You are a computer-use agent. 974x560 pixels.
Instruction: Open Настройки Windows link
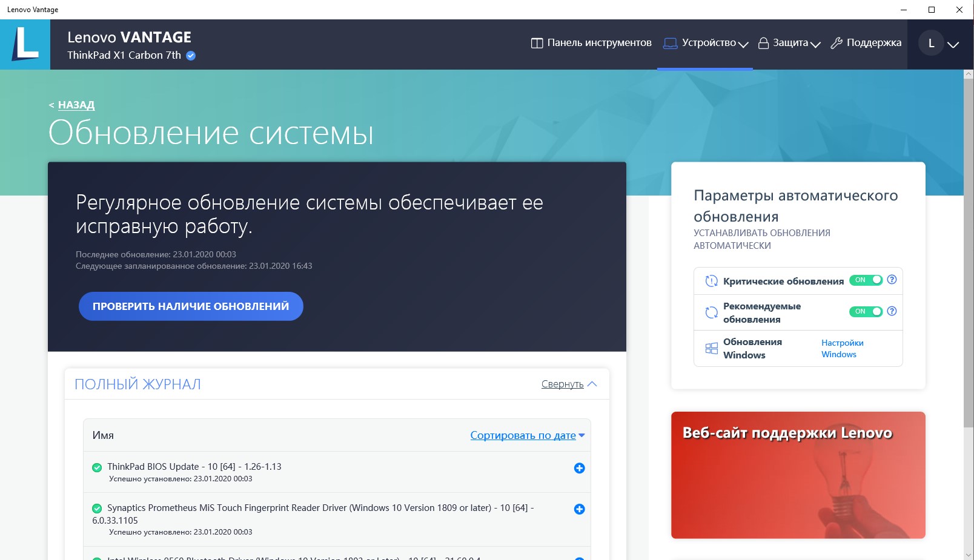click(x=842, y=349)
